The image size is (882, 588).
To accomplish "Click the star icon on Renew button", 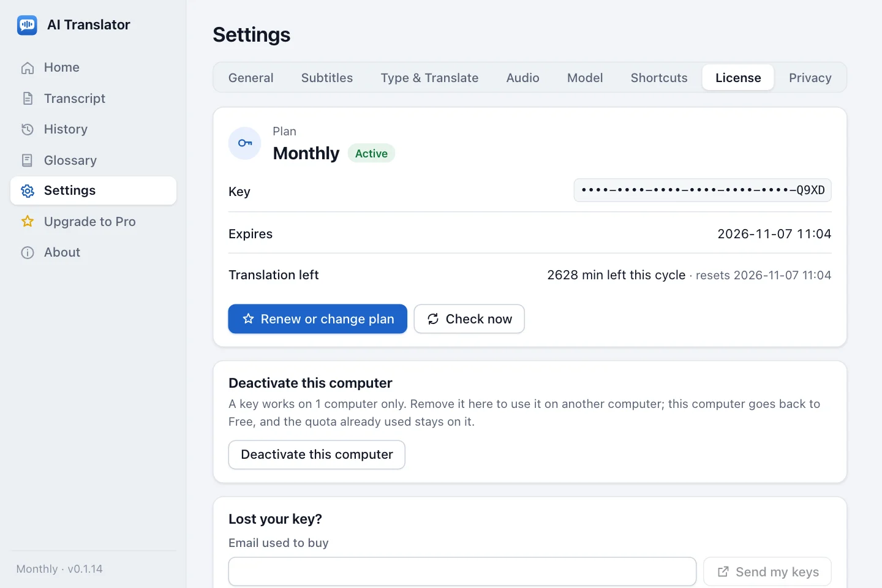I will pos(248,318).
